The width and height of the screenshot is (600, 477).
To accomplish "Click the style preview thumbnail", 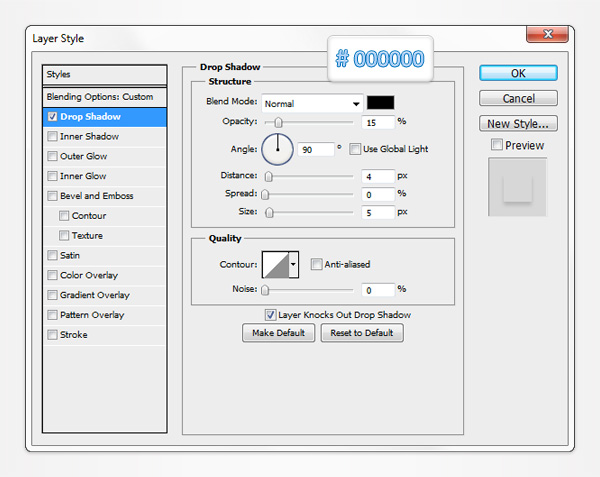I will [x=517, y=186].
